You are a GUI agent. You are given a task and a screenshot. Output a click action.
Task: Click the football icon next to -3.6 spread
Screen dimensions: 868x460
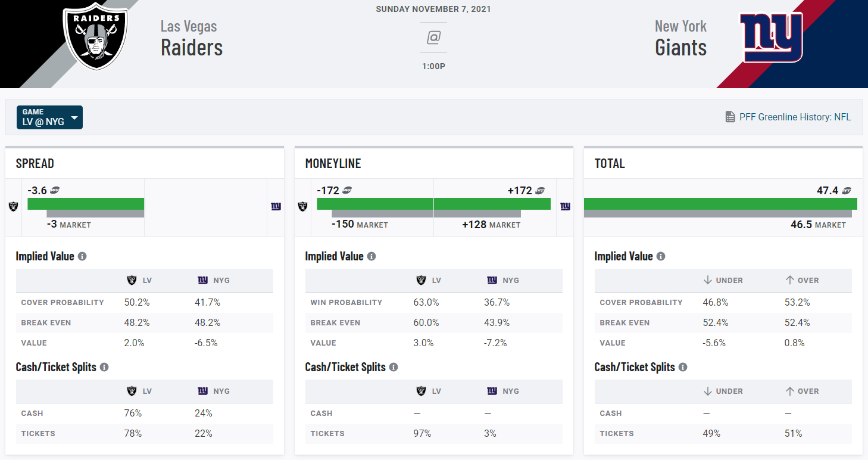(55, 191)
